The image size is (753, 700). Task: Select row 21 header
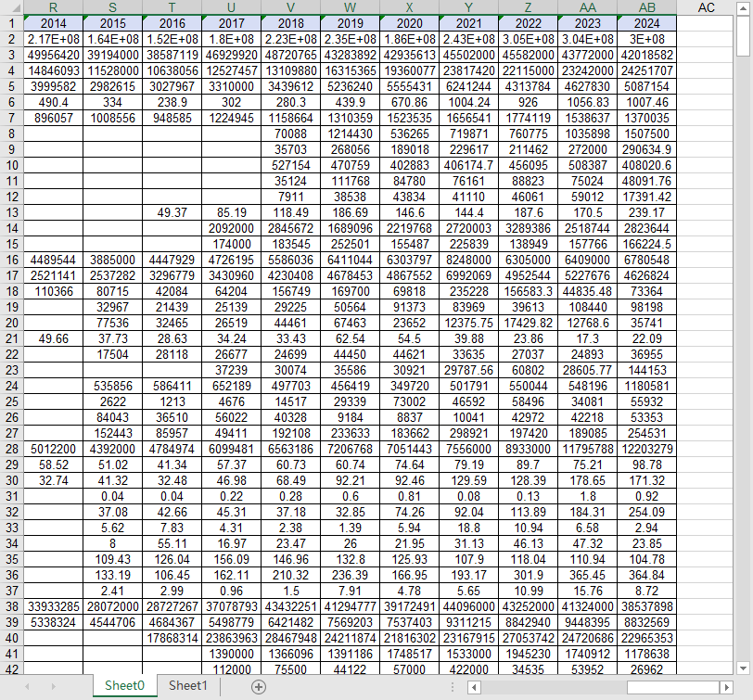(x=11, y=338)
